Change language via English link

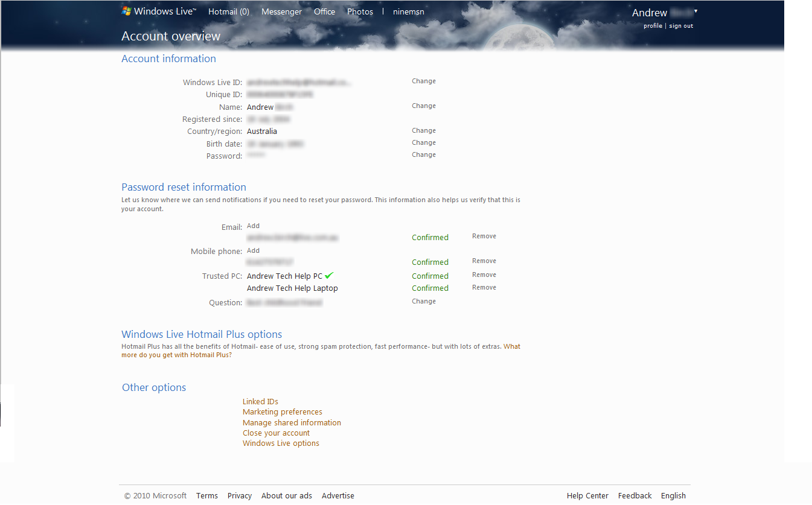(x=673, y=495)
